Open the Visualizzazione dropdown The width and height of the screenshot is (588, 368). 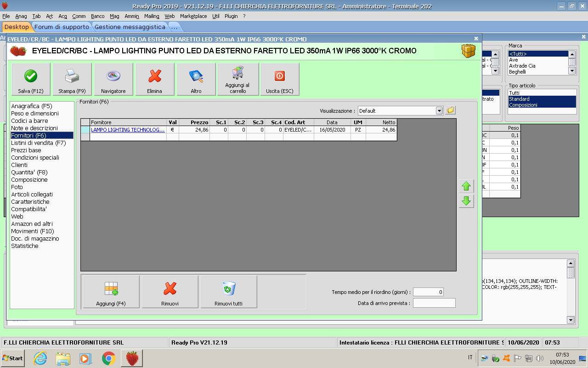pyautogui.click(x=439, y=111)
